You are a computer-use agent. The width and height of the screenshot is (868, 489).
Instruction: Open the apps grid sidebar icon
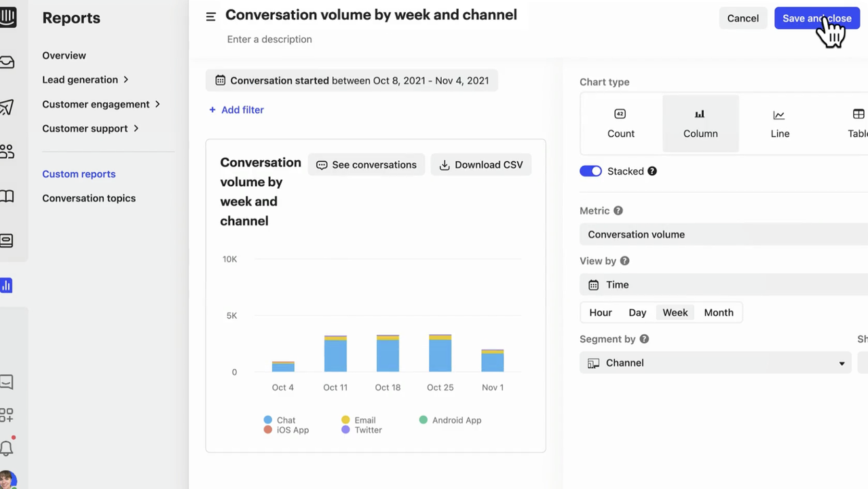8,414
